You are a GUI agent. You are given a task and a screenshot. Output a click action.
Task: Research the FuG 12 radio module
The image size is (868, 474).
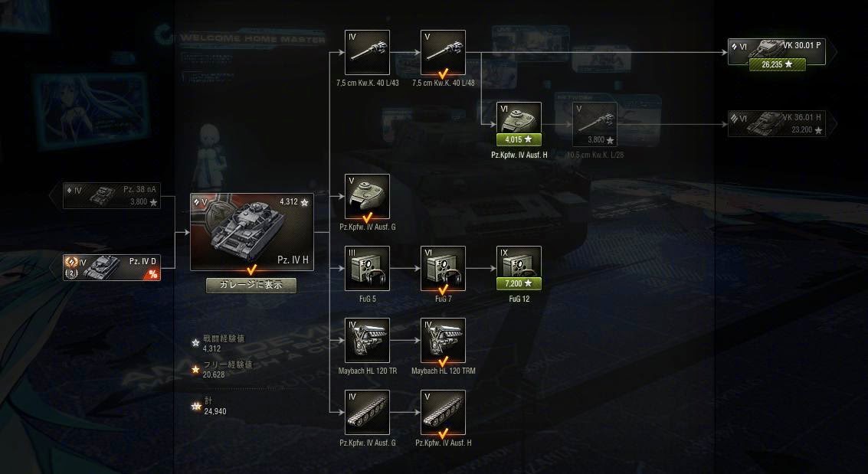pos(519,268)
